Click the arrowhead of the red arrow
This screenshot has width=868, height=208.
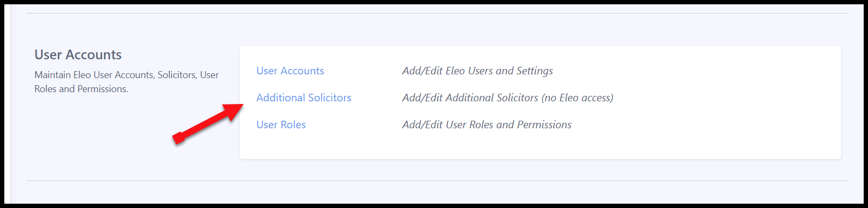click(x=235, y=110)
